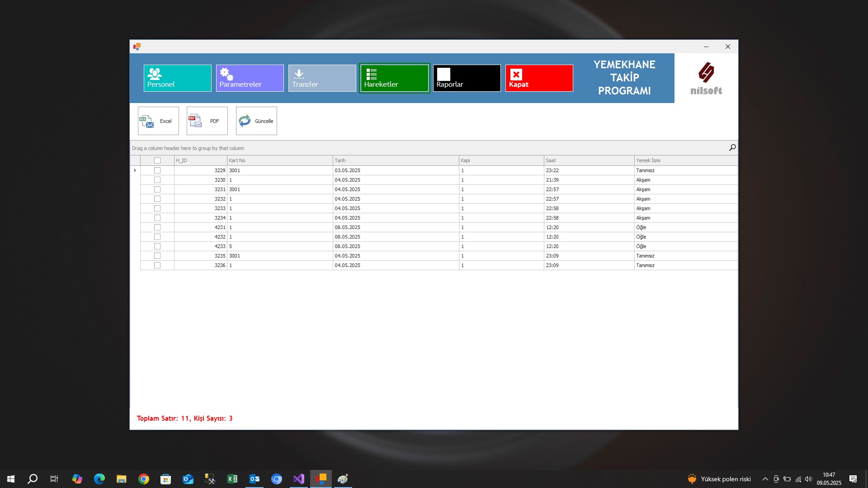Sort by the Kart No column header

pyautogui.click(x=279, y=160)
